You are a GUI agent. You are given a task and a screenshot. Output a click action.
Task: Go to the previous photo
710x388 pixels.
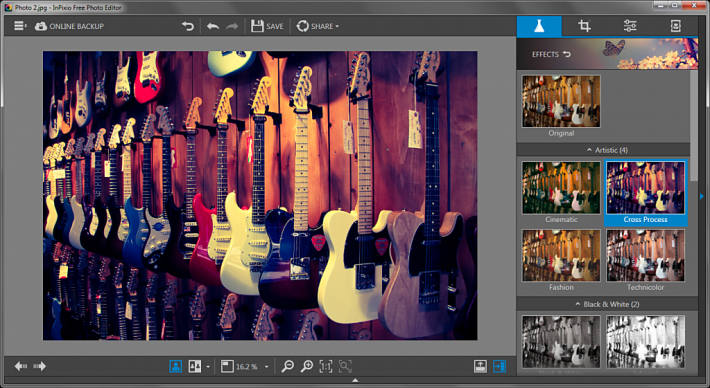point(21,366)
